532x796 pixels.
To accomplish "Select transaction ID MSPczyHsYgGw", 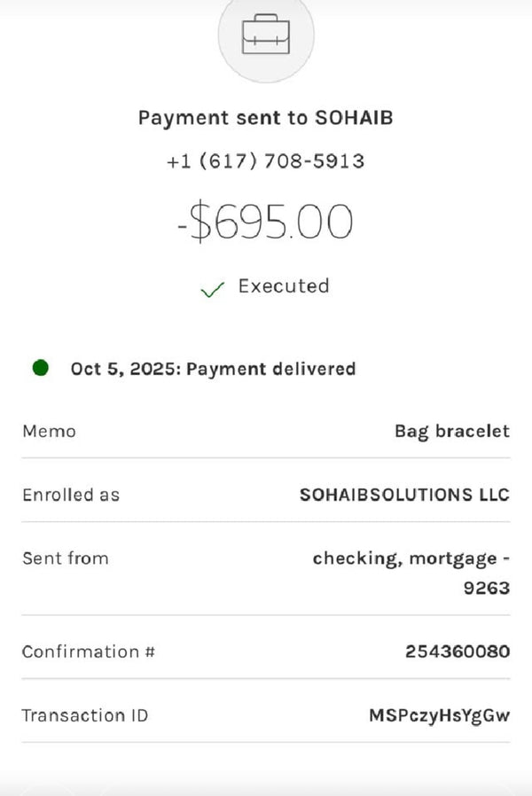I will point(439,716).
